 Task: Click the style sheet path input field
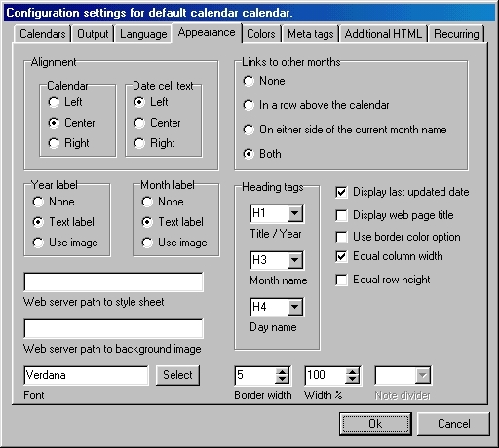(x=114, y=282)
